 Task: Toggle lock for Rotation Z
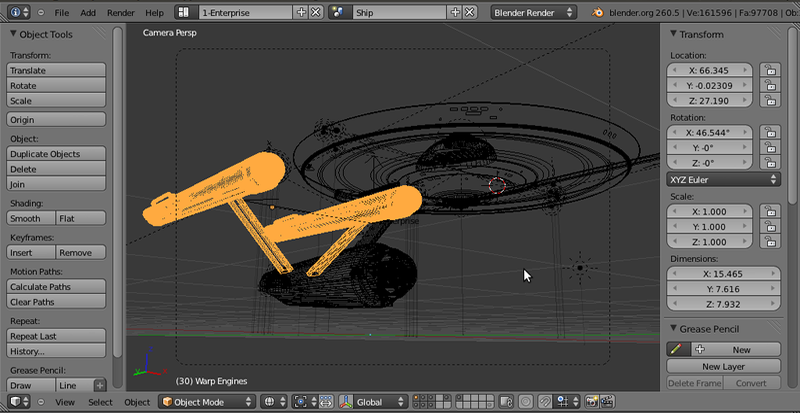tap(770, 162)
